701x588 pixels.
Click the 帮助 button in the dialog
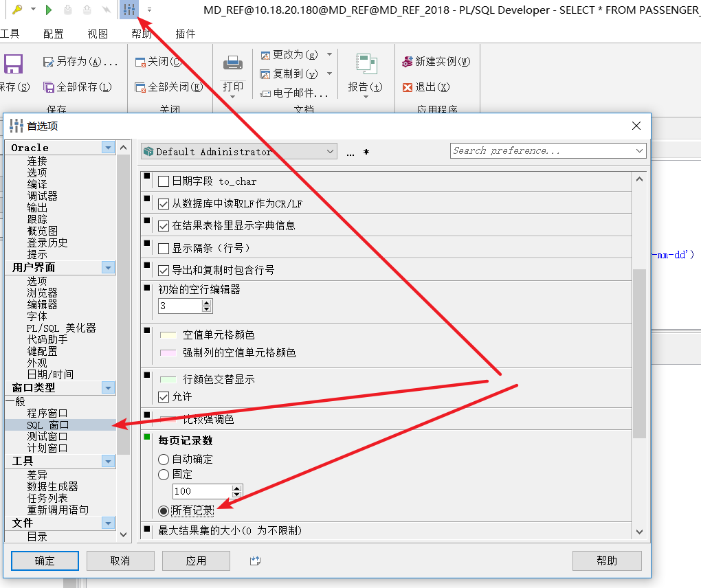[x=607, y=561]
